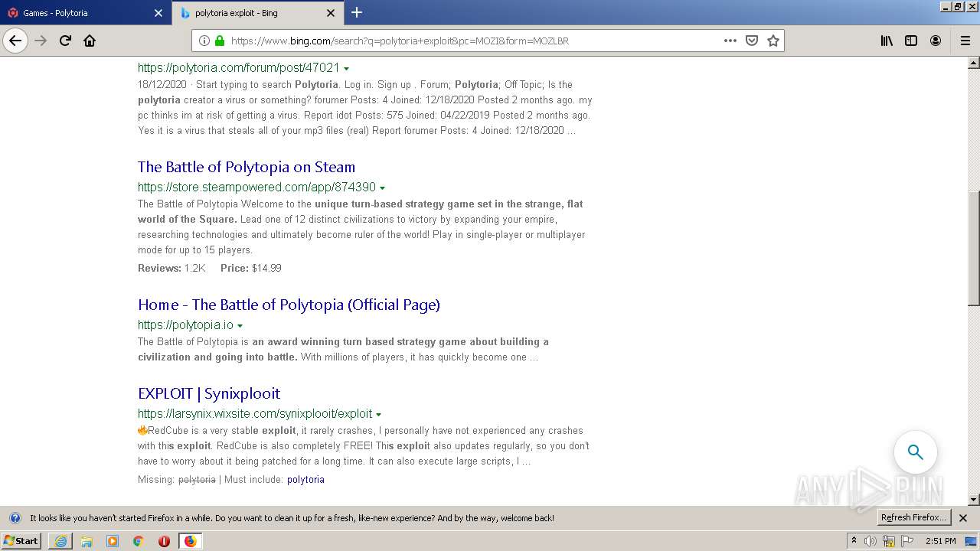This screenshot has width=980, height=551.
Task: Open the Firefox account icon
Action: (936, 41)
